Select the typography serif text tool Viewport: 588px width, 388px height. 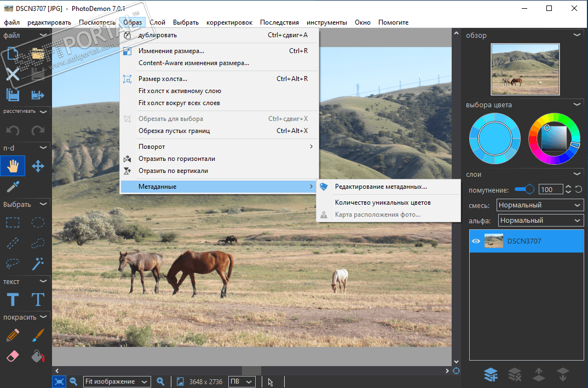click(37, 299)
